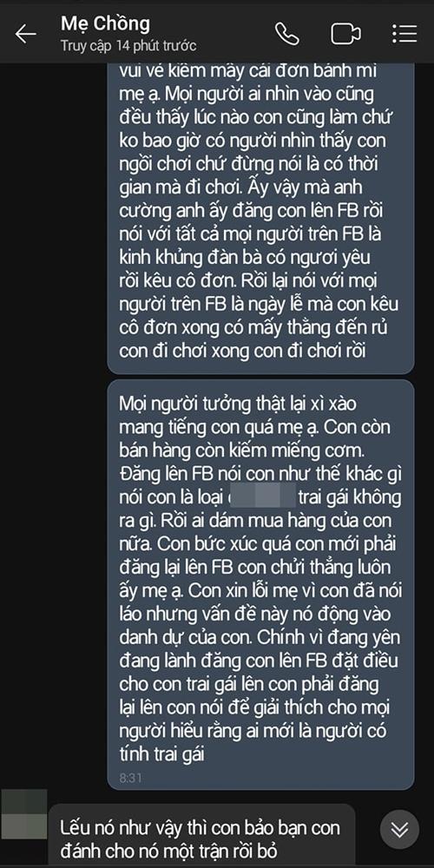Select the incoming message 'Lếu nó như vậy'
Viewport: 434px width, 868px height.
[201, 835]
